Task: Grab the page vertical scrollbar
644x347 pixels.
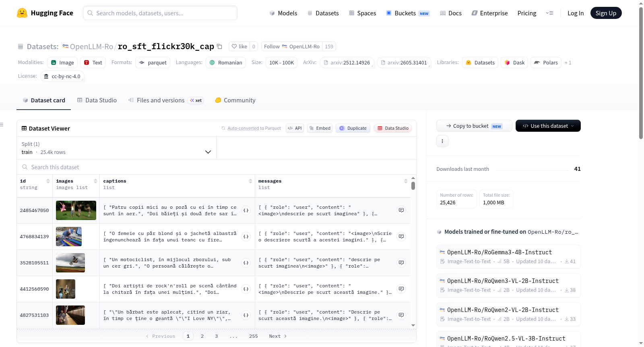Action: click(x=641, y=73)
